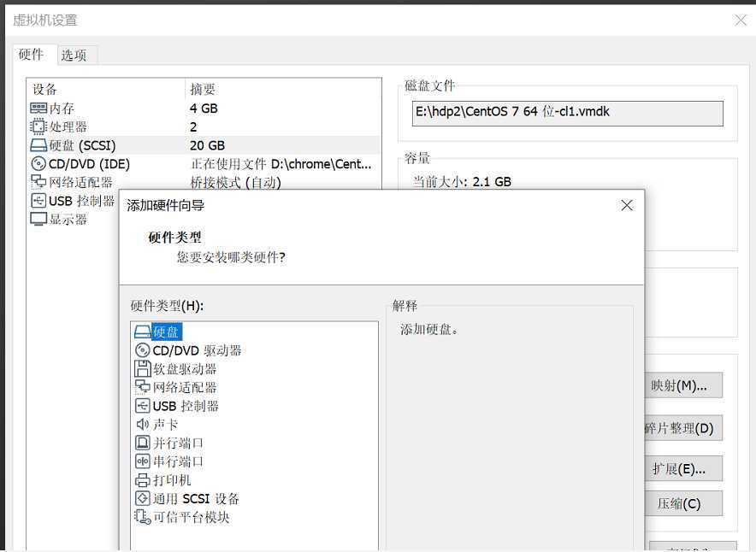Screen dimensions: 756x552
Task: Select 通用 SCSI 设备 in hardware list
Action: pos(196,498)
